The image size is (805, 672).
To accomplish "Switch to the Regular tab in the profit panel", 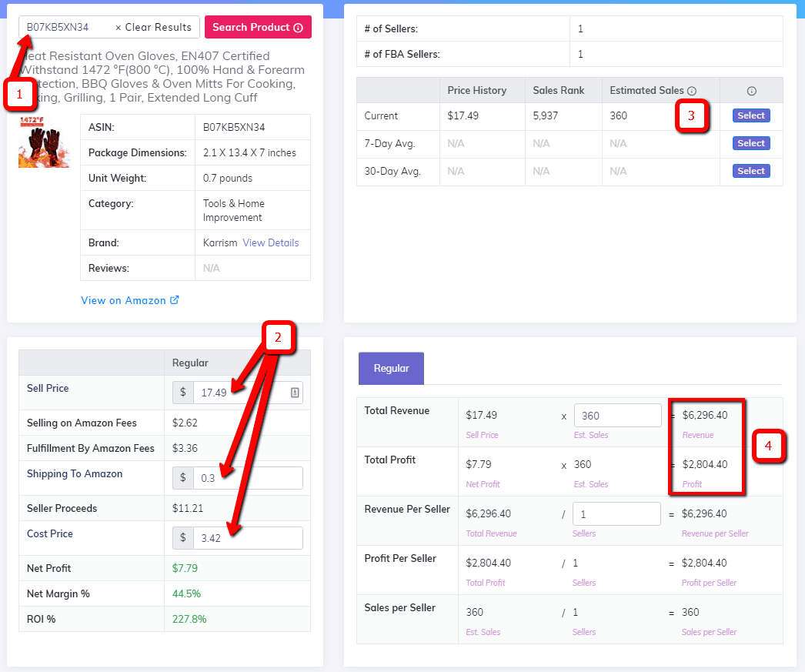I will (391, 368).
